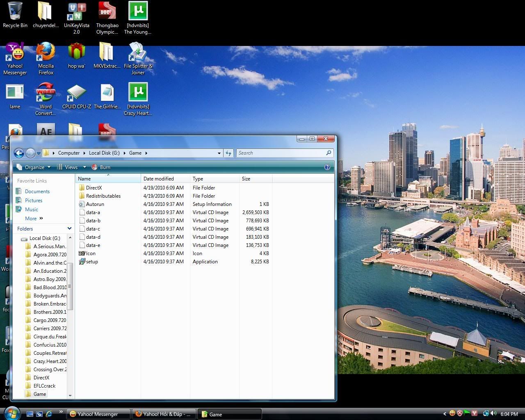
Task: Click the Explorer Forward button
Action: click(30, 153)
